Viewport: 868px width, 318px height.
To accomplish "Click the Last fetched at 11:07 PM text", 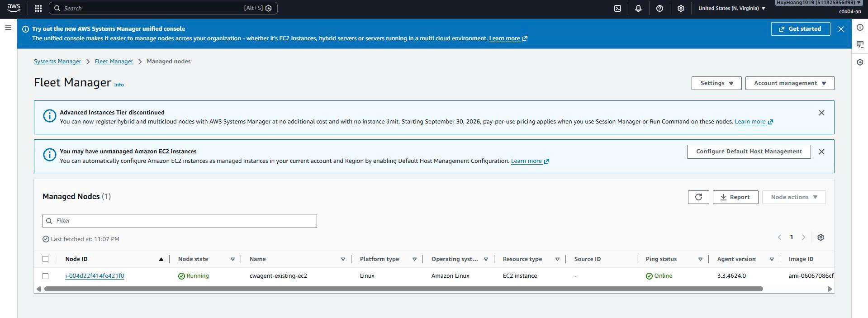I will [85, 239].
